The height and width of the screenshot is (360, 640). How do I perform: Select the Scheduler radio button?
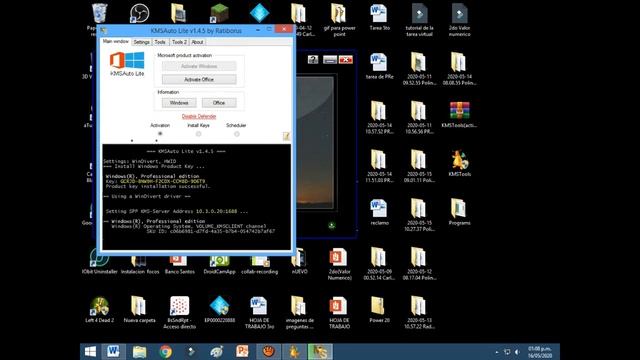coord(236,133)
